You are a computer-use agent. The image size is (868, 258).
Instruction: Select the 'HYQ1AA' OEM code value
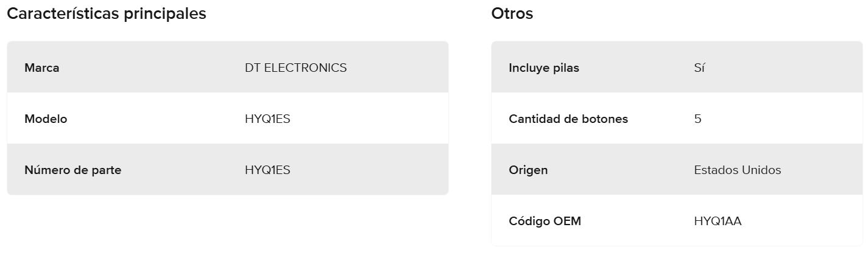click(718, 221)
